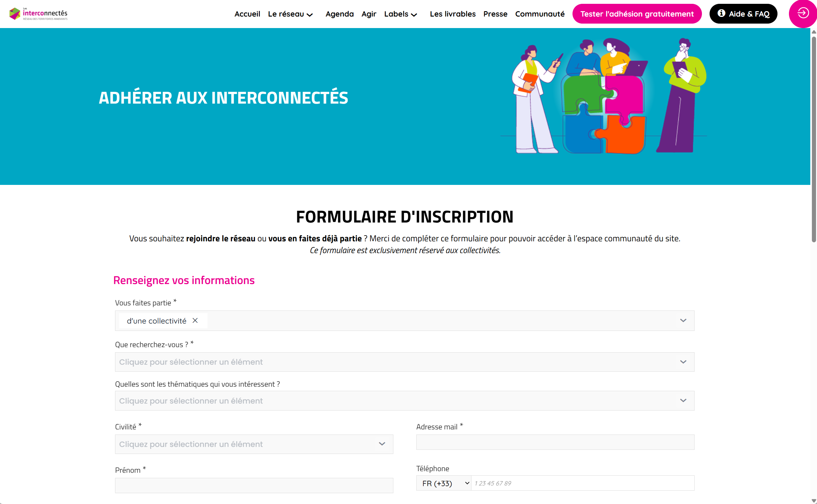Go to the Accueil menu item
The width and height of the screenshot is (817, 504).
click(247, 14)
